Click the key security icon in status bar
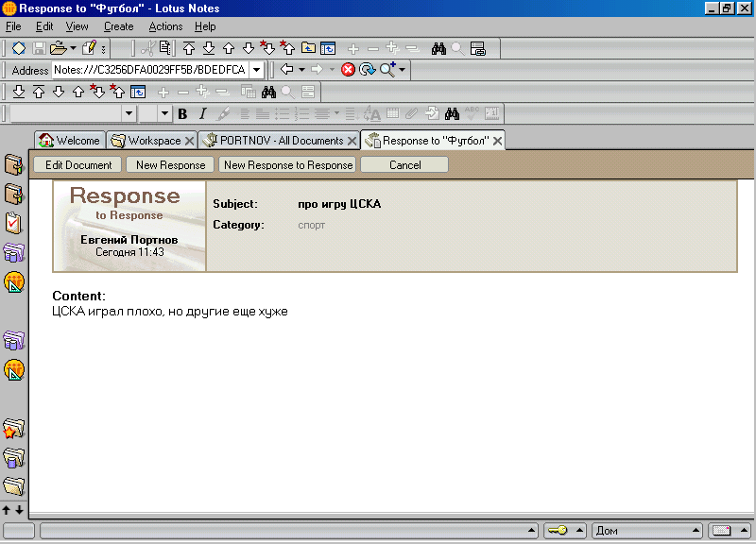 pos(558,531)
